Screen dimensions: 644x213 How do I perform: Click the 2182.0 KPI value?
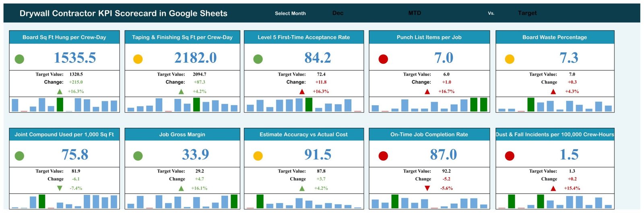(195, 58)
